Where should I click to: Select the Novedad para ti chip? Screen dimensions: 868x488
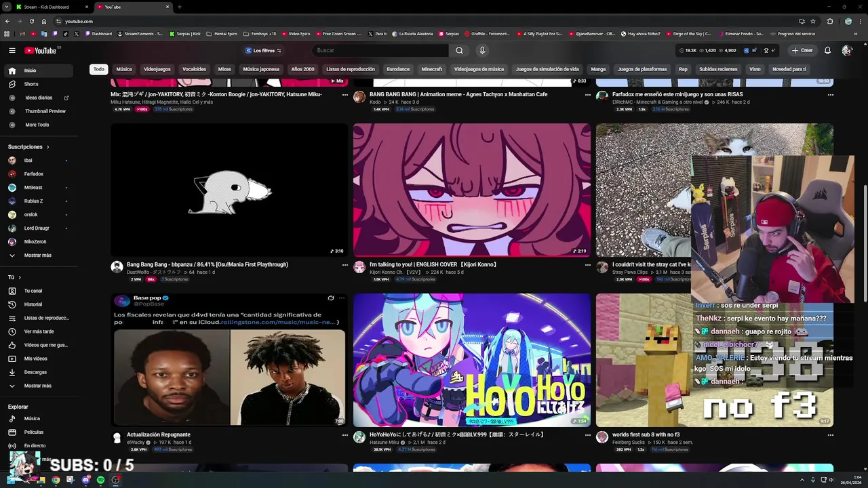coord(789,69)
